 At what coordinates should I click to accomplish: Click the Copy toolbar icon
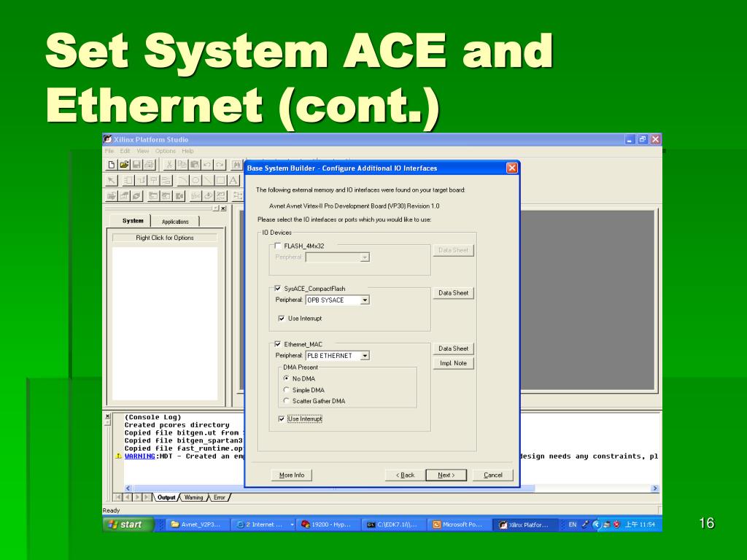(x=182, y=165)
